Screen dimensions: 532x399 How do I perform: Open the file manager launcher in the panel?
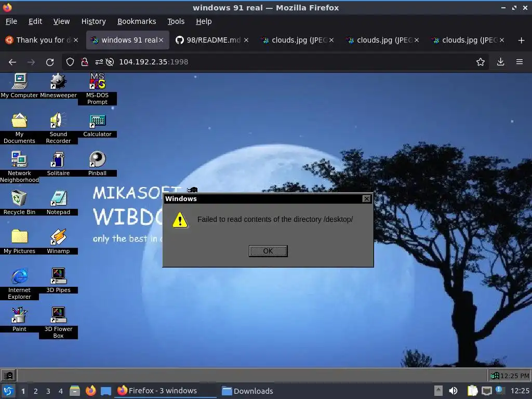(75, 391)
